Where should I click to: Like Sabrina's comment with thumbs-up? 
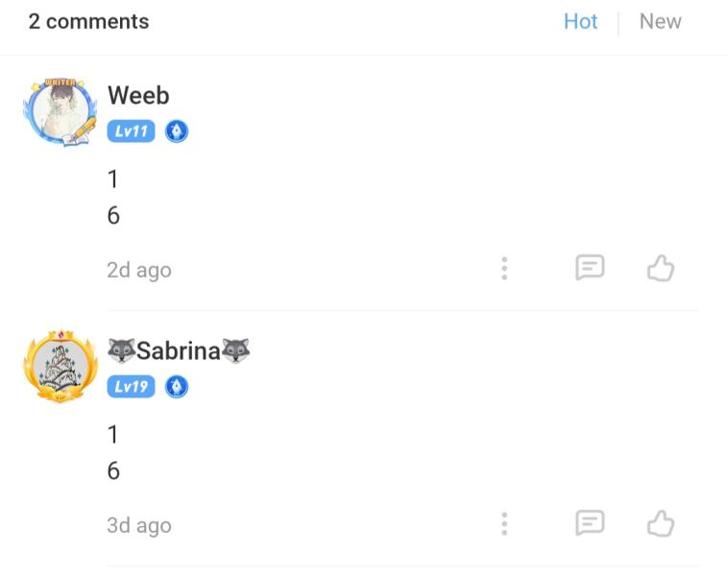coord(661,523)
